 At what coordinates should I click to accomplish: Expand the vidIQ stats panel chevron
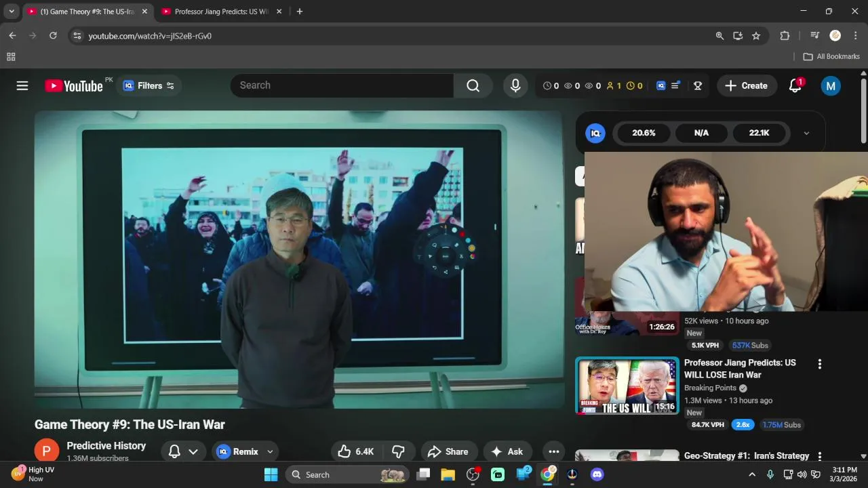806,133
